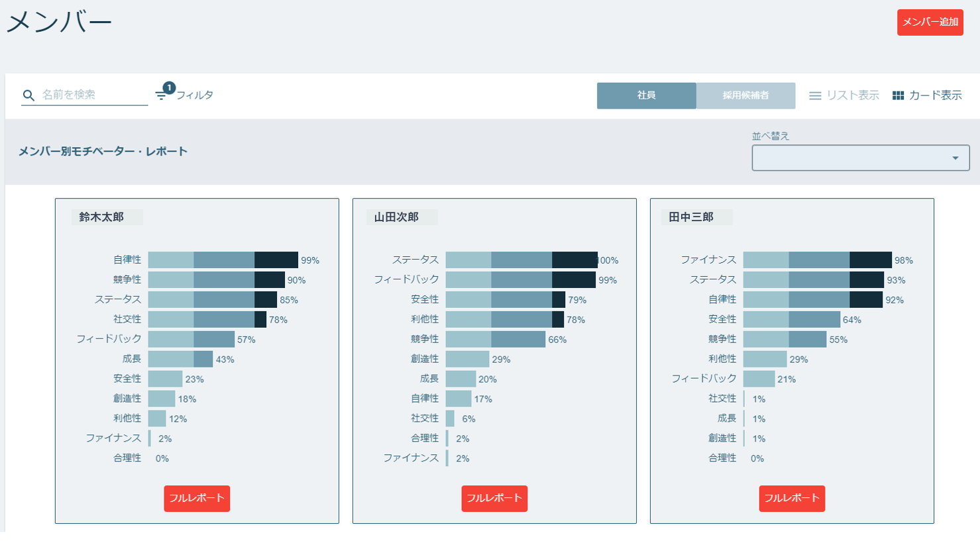Click the filter icon with badge

(x=164, y=93)
